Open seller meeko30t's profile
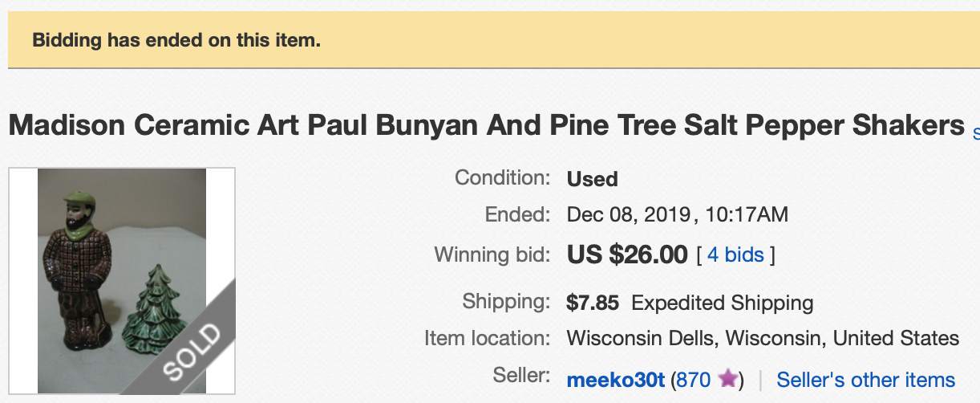 point(615,379)
